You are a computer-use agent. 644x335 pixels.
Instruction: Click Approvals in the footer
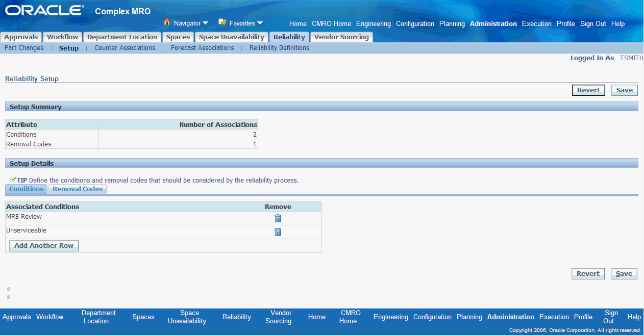coord(17,317)
